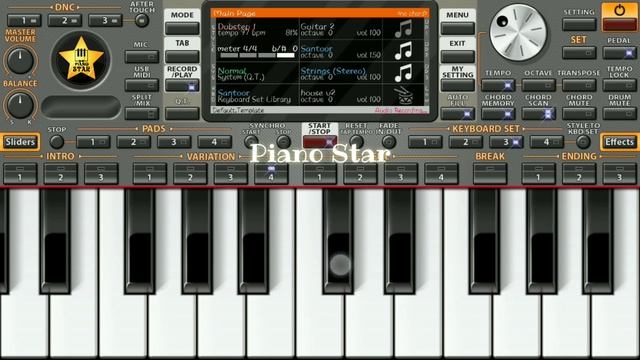The image size is (640, 360).
Task: Open the Effects panel
Action: (619, 142)
